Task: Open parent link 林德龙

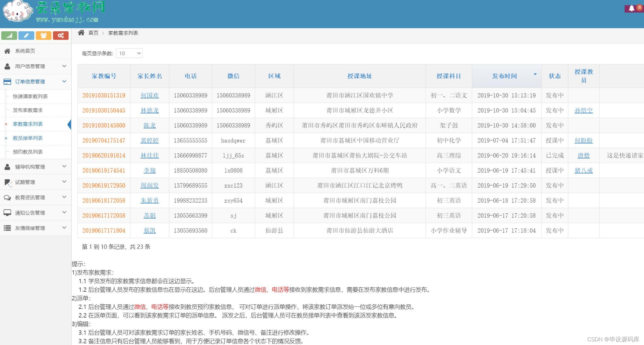Action: click(150, 110)
